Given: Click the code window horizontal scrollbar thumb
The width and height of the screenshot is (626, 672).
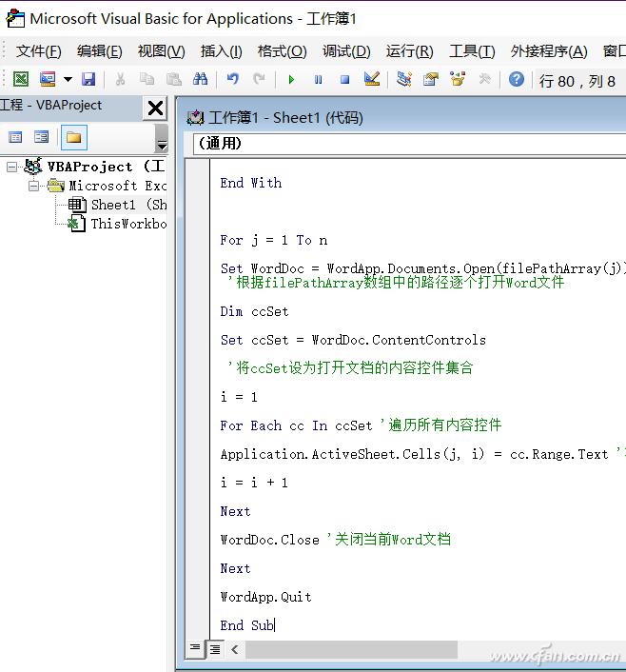Looking at the screenshot, I should (351, 650).
